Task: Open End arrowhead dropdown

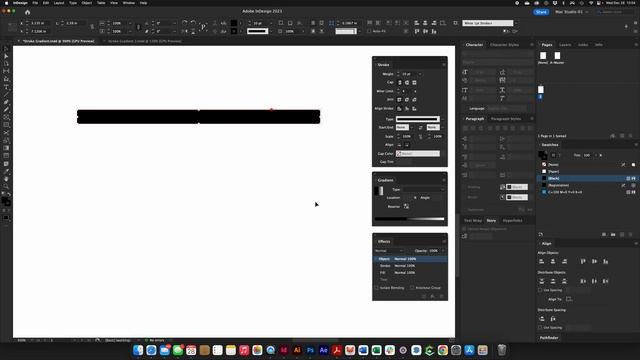Action: point(435,127)
